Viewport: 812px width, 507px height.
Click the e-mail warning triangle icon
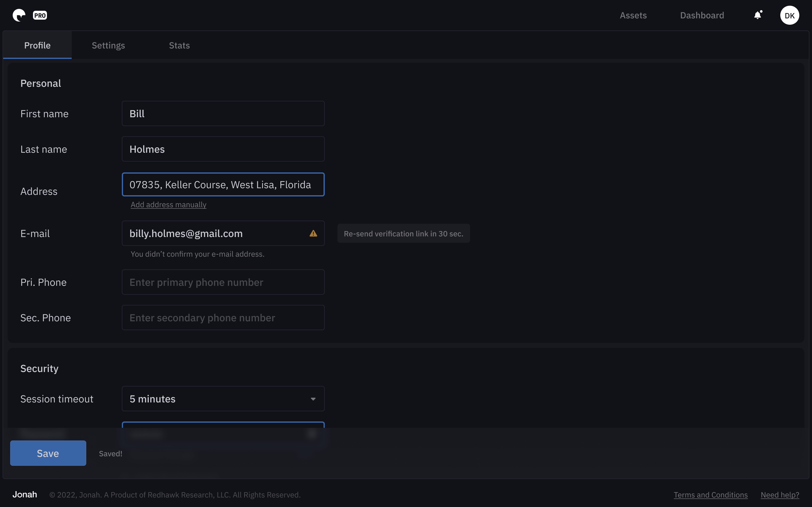coord(313,234)
